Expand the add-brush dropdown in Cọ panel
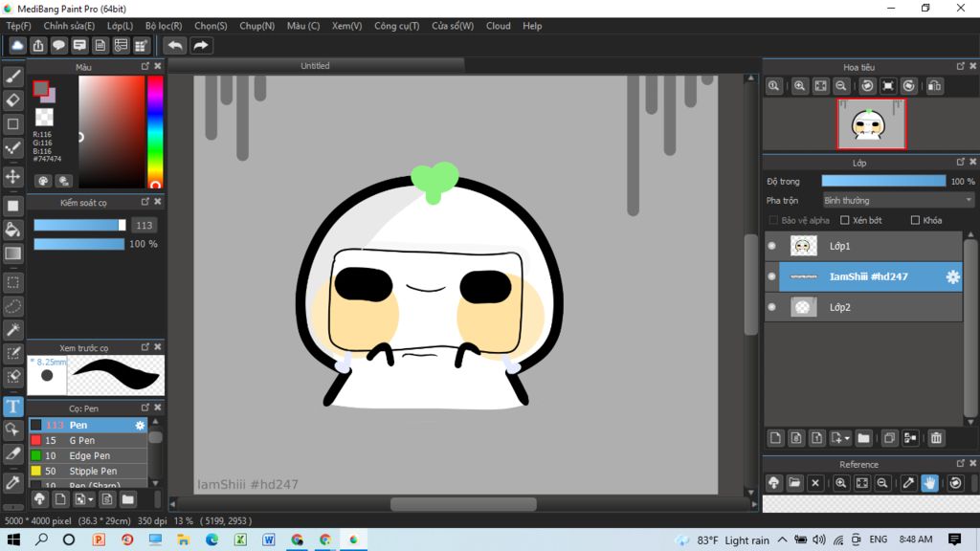980x551 pixels. [x=91, y=499]
